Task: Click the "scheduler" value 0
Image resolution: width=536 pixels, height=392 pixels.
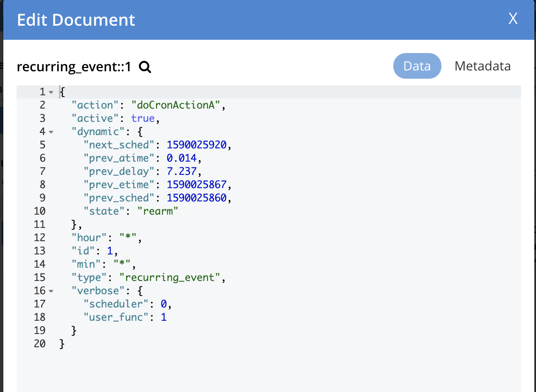Action: coord(163,304)
